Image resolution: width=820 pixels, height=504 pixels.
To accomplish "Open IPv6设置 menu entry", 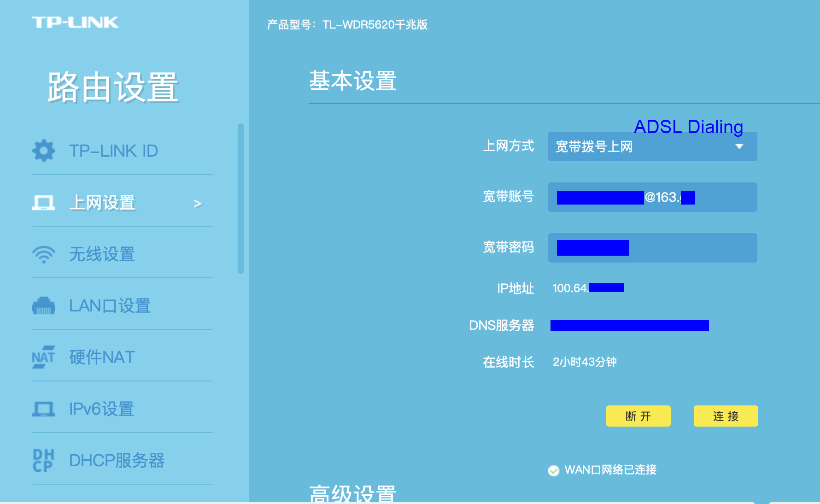I will click(123, 409).
